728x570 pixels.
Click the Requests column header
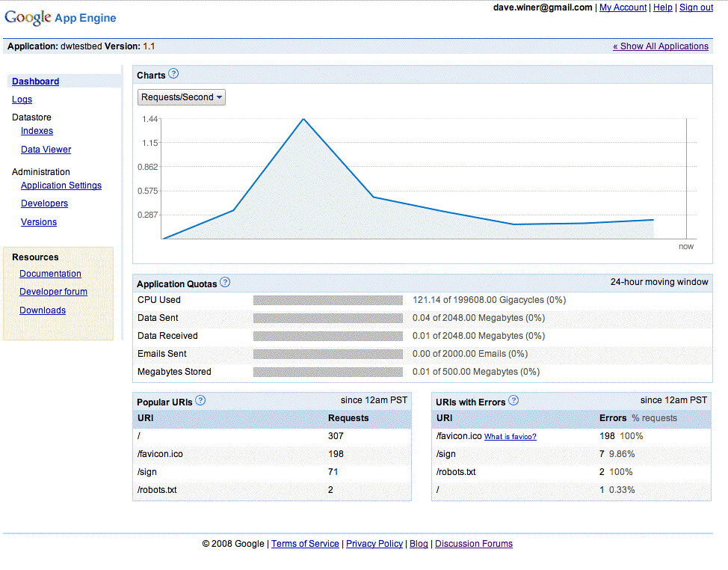[x=348, y=418]
